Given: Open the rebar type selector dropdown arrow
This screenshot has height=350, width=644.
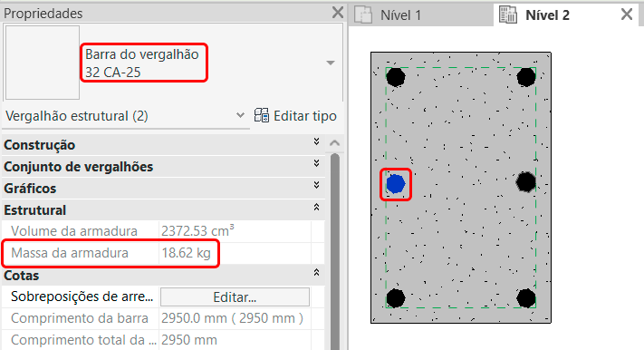Looking at the screenshot, I should [x=331, y=63].
